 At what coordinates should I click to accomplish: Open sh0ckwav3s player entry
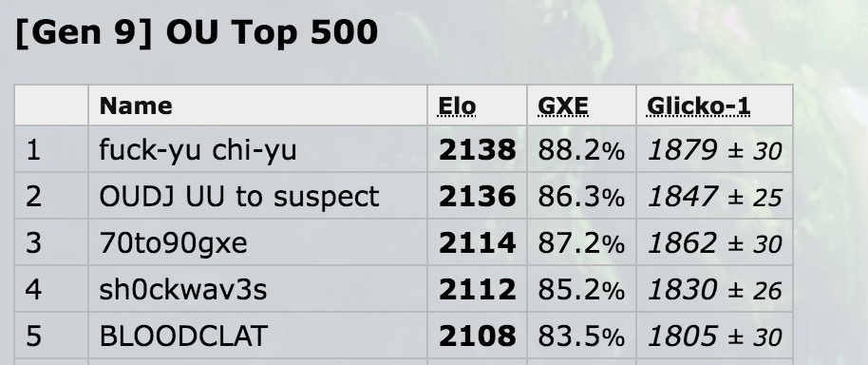coord(183,290)
